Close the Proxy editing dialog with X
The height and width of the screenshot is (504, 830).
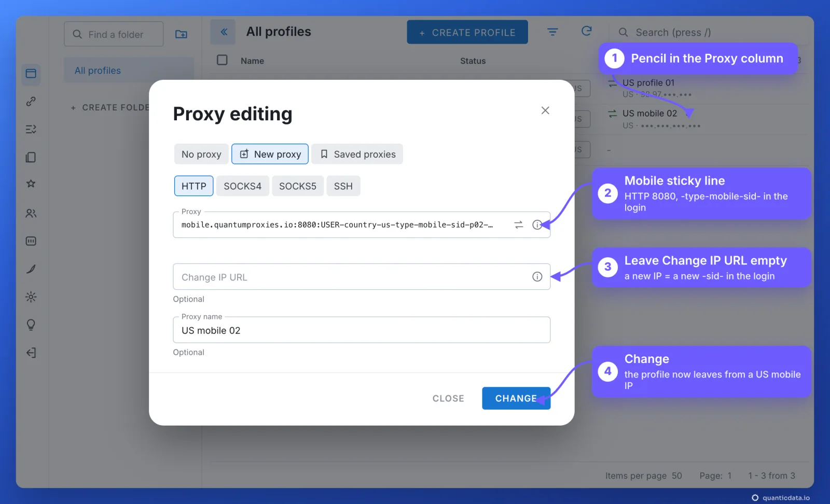click(545, 110)
